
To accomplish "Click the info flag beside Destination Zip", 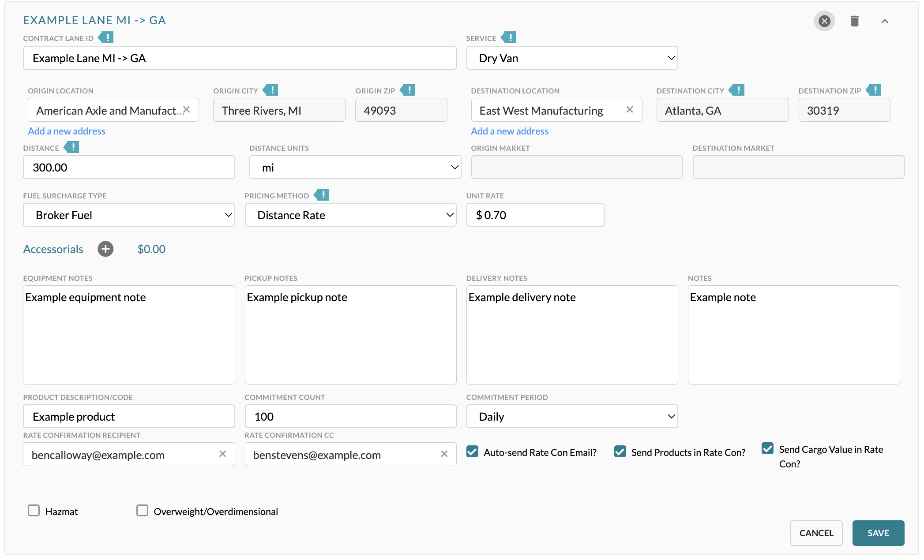I will click(x=874, y=90).
